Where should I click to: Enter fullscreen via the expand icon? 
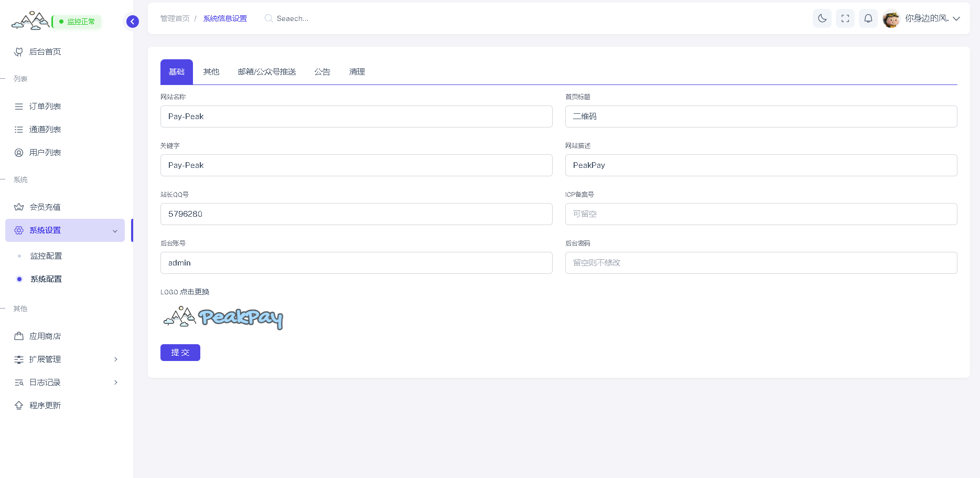[845, 18]
